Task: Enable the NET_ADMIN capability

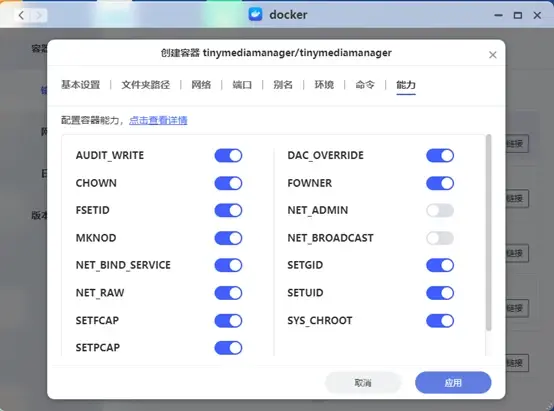Action: coord(440,210)
